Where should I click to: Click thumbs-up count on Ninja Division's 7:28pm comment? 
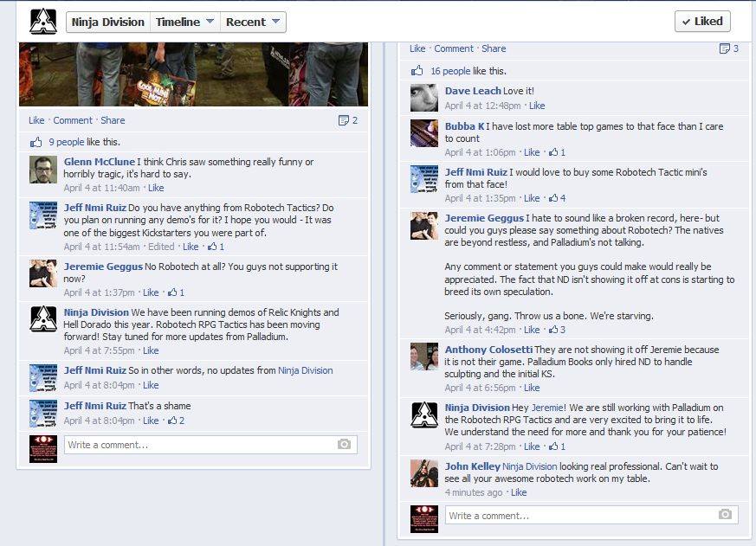[x=557, y=446]
